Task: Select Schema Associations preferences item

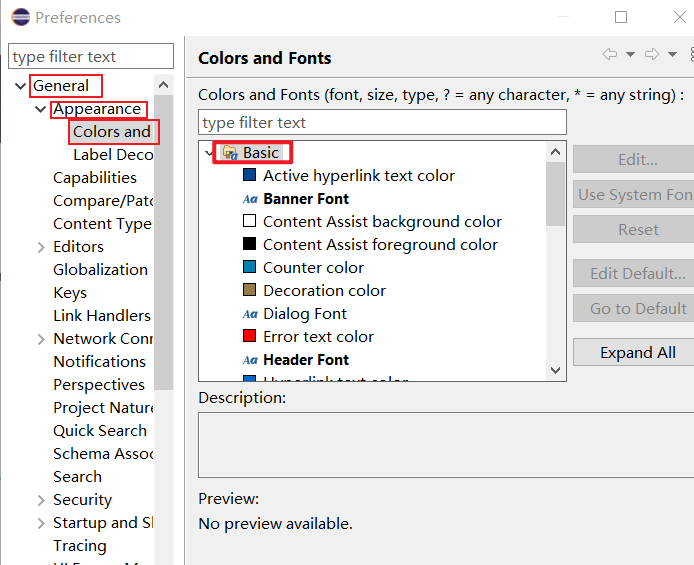Action: coord(103,454)
